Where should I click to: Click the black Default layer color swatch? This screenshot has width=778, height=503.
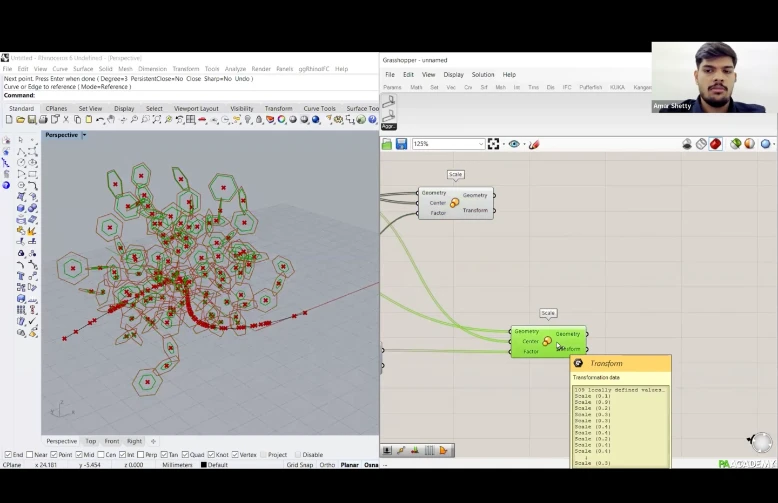[x=204, y=465]
